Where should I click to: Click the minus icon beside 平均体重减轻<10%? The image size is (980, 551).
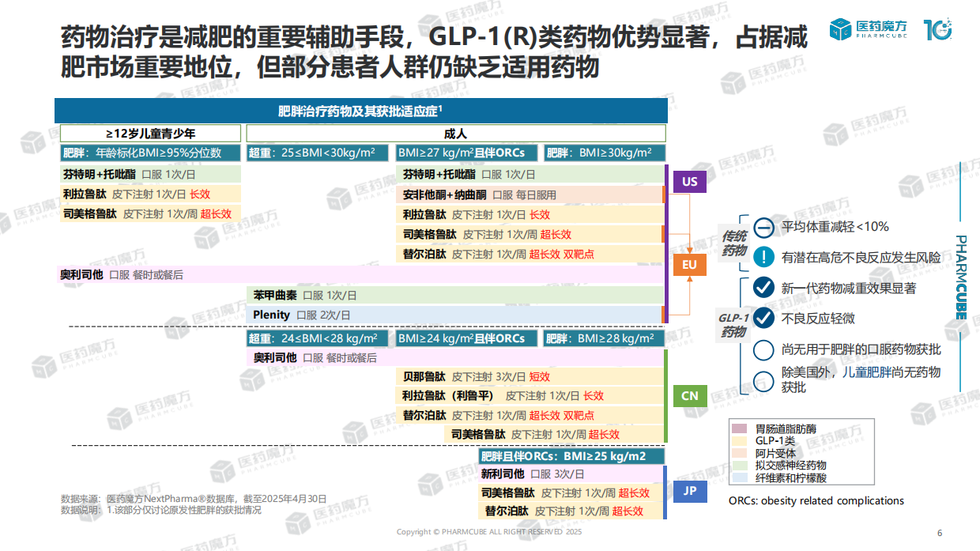click(763, 228)
